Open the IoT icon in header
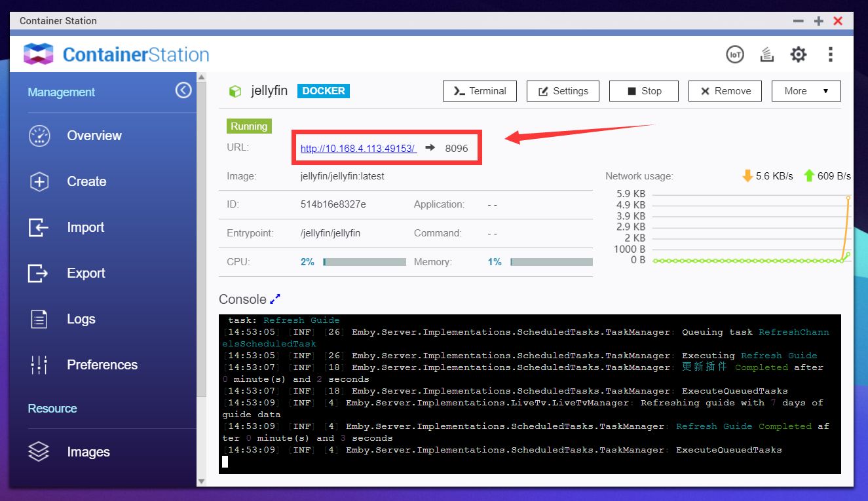This screenshot has height=501, width=868. pyautogui.click(x=736, y=54)
